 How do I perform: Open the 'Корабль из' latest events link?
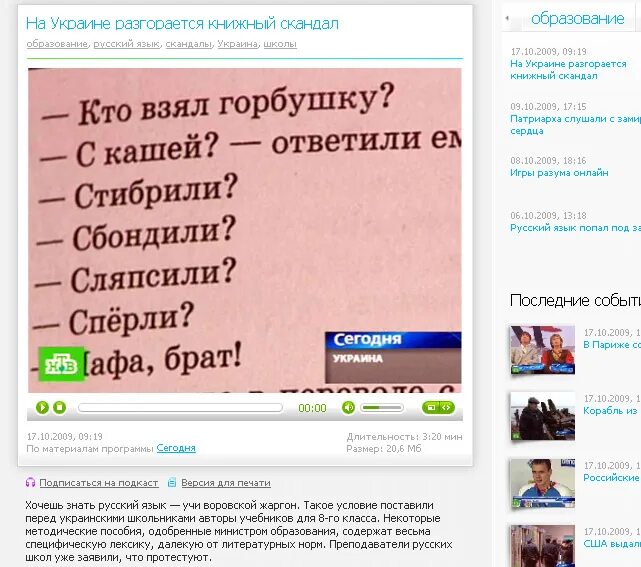tap(612, 410)
